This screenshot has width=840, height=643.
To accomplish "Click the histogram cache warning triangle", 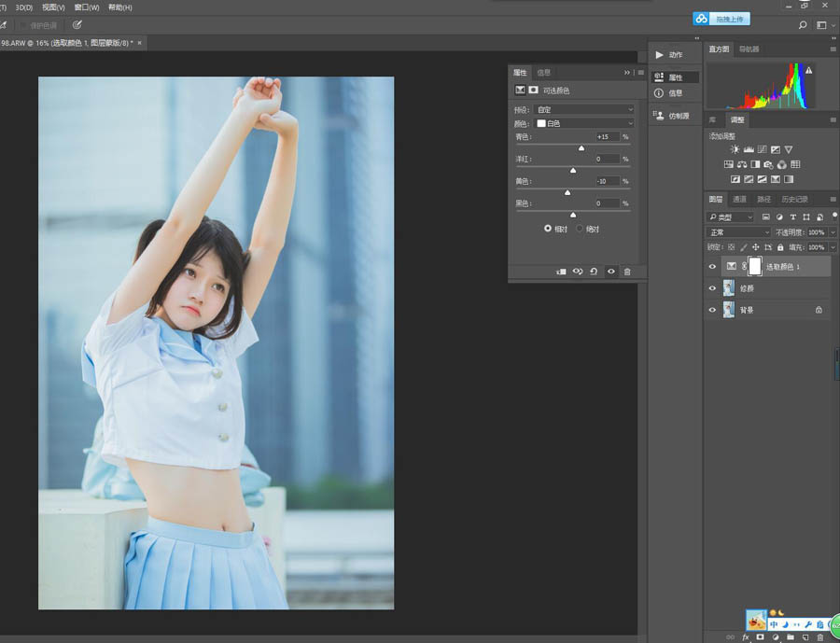I will point(808,70).
